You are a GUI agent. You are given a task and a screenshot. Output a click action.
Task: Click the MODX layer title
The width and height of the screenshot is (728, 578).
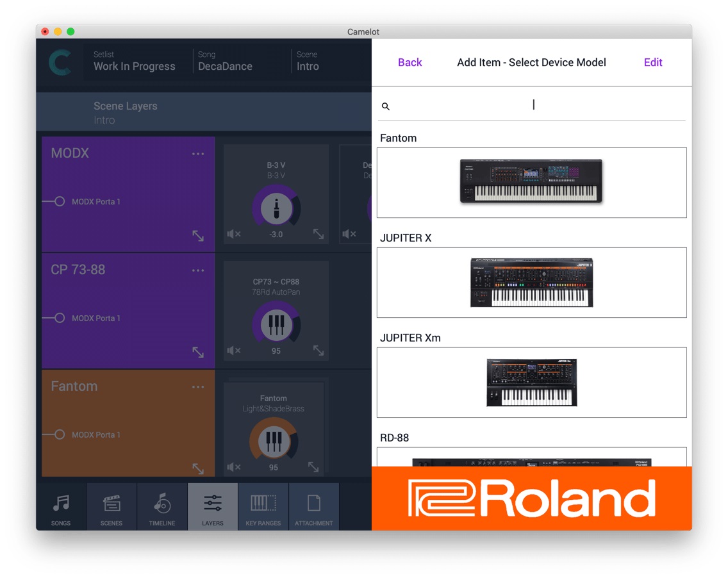point(70,153)
